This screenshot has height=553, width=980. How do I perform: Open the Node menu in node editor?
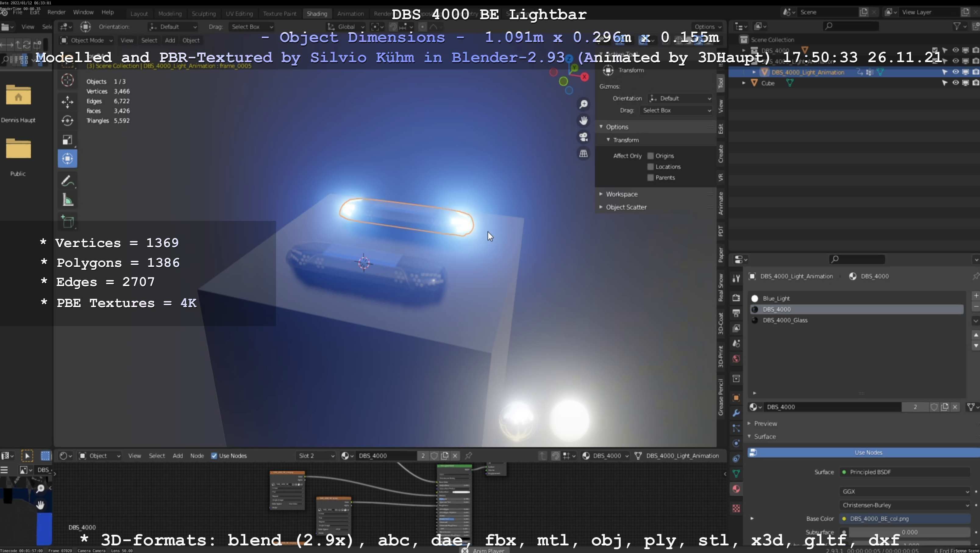[197, 456]
